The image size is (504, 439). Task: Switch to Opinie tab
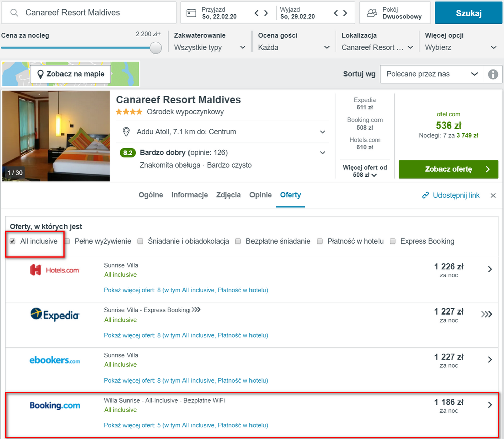(x=261, y=195)
